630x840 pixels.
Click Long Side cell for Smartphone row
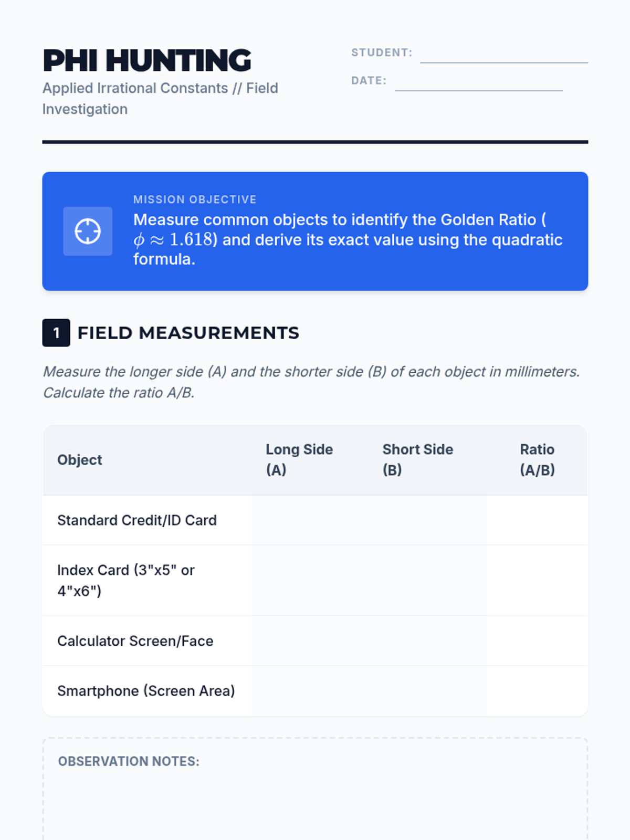pos(310,691)
